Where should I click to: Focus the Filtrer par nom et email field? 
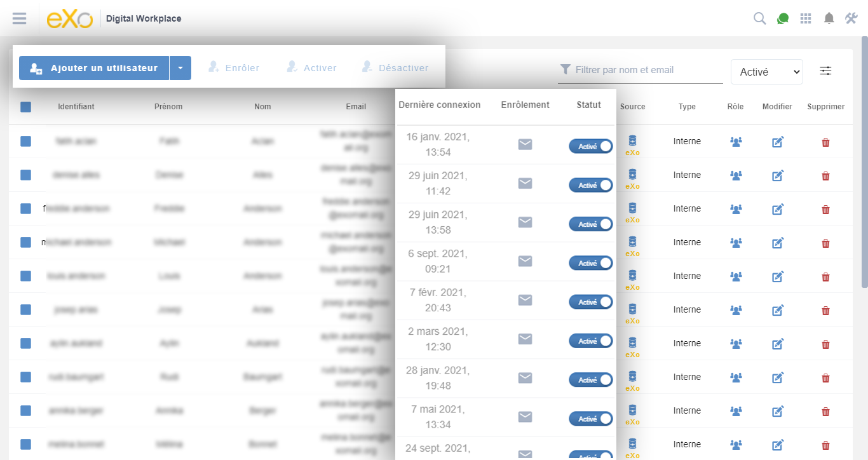pos(641,70)
